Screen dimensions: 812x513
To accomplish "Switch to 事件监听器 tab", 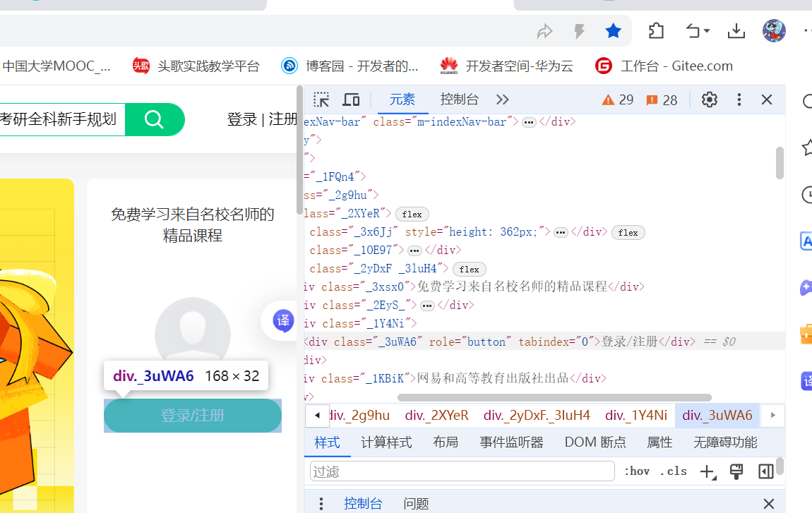I will click(511, 442).
